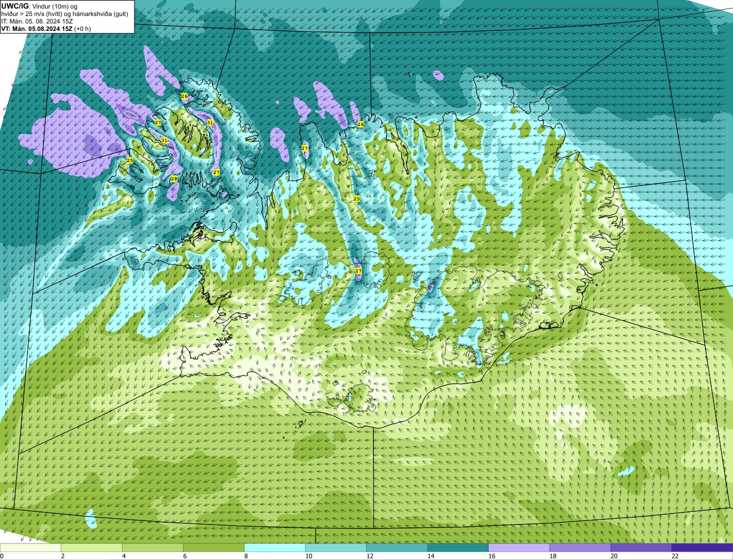The image size is (733, 560).
Task: Click the 14–16 m/s dark teal legend swatch
Action: [x=458, y=547]
